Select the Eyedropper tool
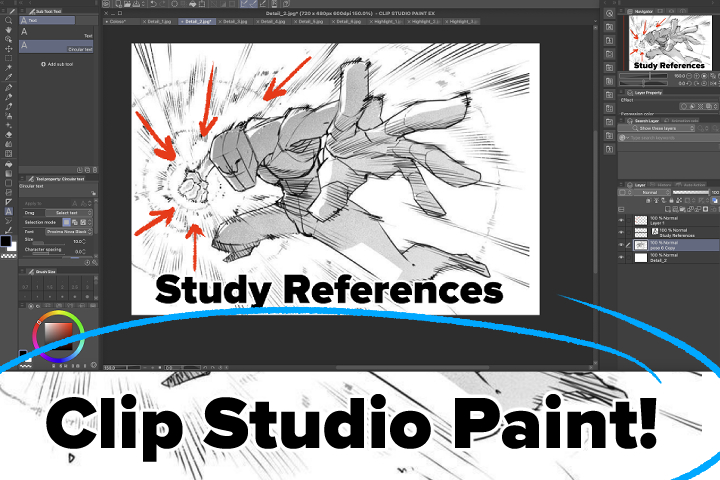720x480 pixels. tap(8, 77)
